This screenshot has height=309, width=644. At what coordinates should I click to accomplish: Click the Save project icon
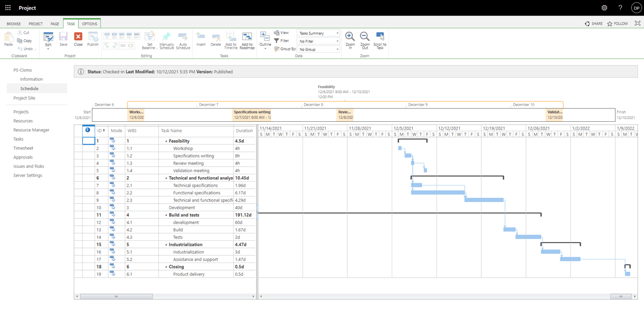(x=63, y=38)
